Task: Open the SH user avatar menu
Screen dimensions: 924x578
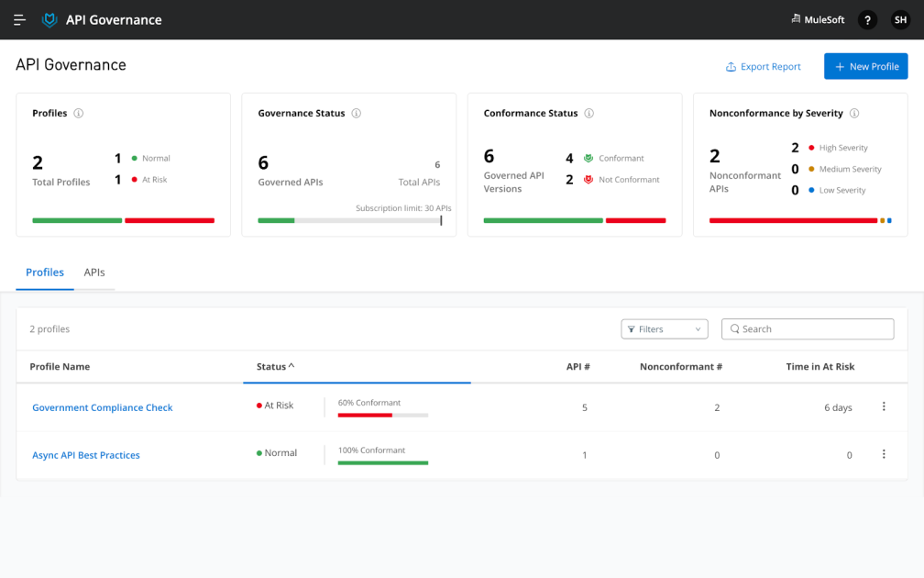Action: (x=900, y=19)
